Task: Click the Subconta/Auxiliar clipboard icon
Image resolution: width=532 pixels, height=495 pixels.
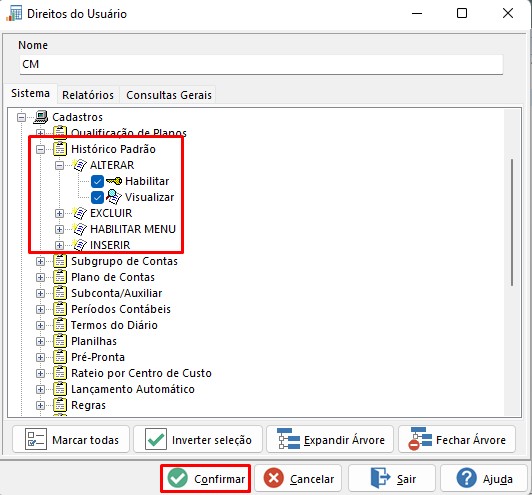Action: (x=60, y=293)
